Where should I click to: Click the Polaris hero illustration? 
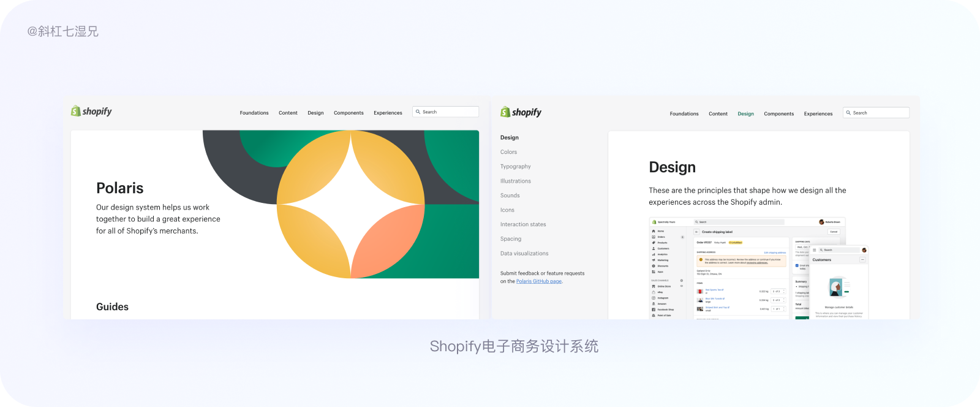point(341,204)
